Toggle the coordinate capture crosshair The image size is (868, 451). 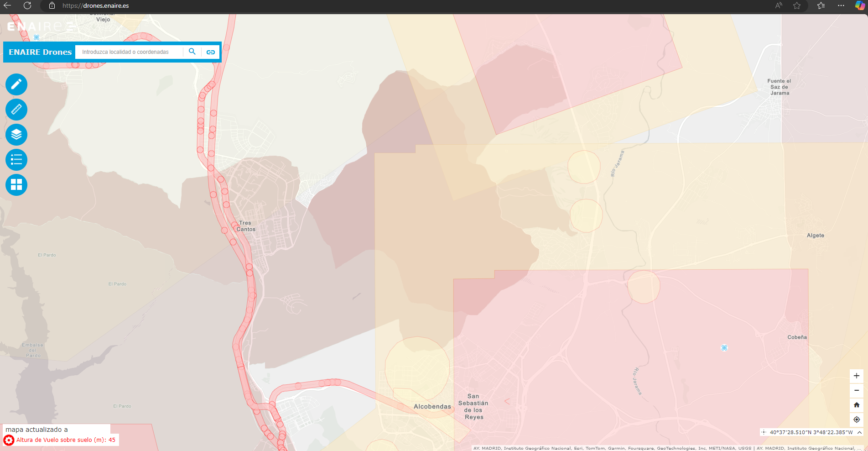coord(764,432)
